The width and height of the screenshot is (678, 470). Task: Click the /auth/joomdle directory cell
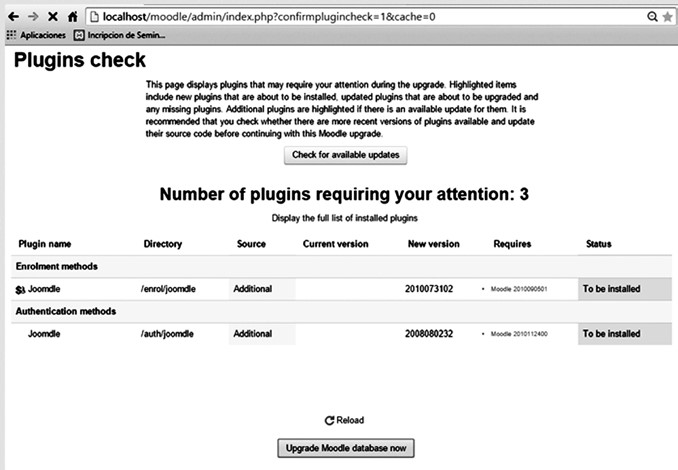coord(167,334)
